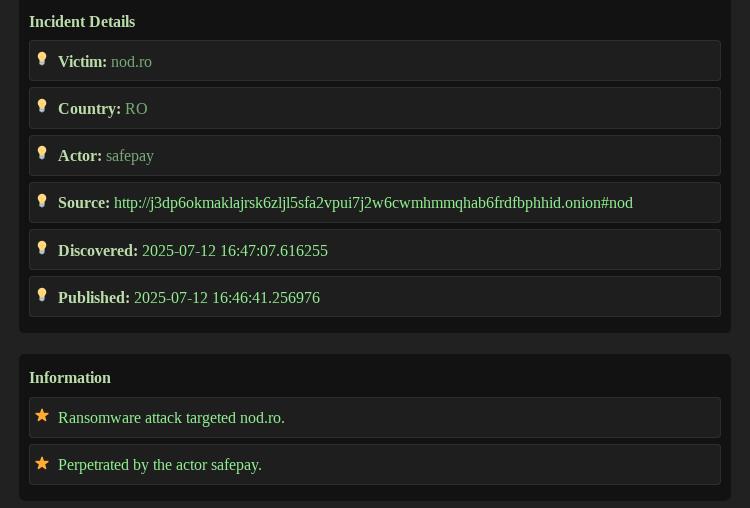Screen dimensions: 750x508
Task: Click the lightbulb icon beside Published
Action: [x=42, y=295]
